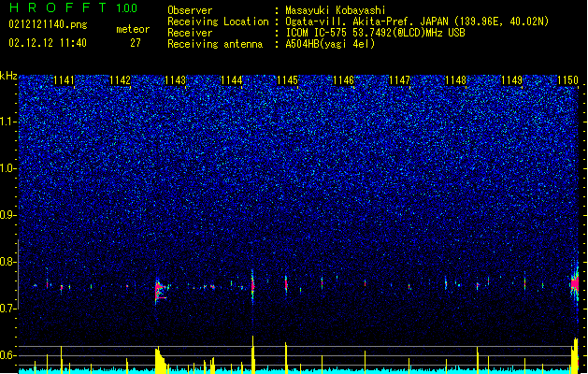Select the file name 0212121140.png
588x374 pixels.
pos(48,24)
